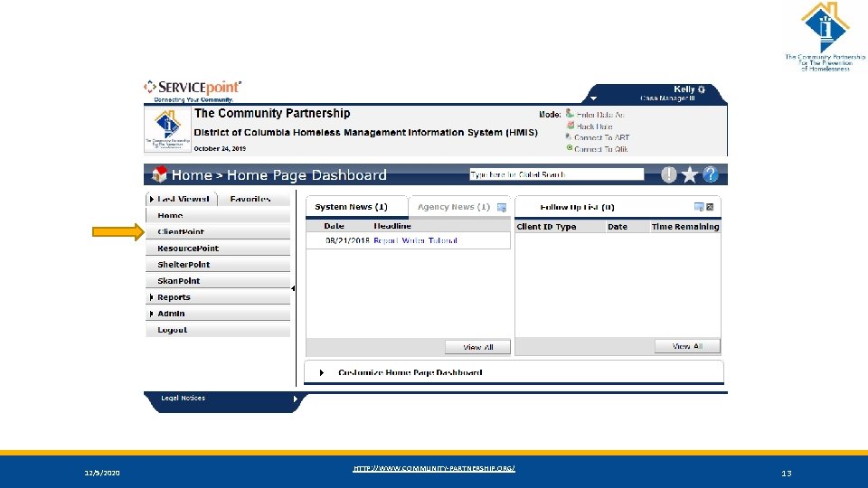Image resolution: width=868 pixels, height=488 pixels.
Task: Expand the Last Viewed arrow
Action: [x=151, y=199]
